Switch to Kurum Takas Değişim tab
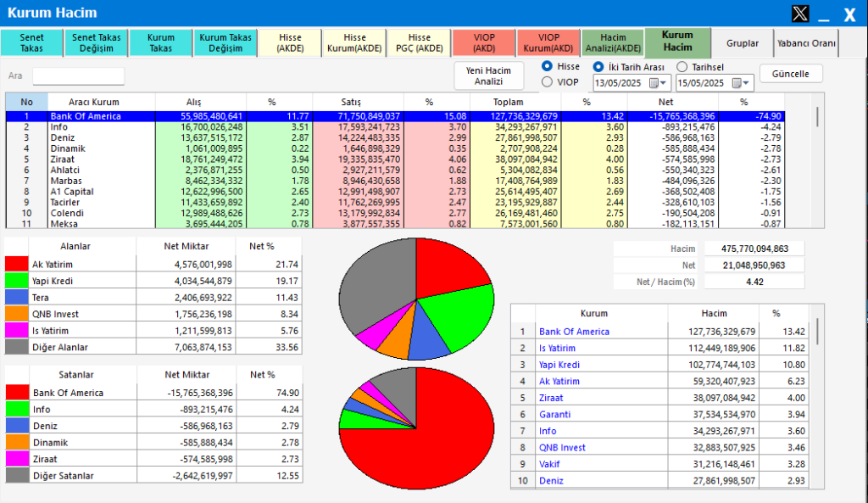The image size is (868, 503). (x=225, y=42)
